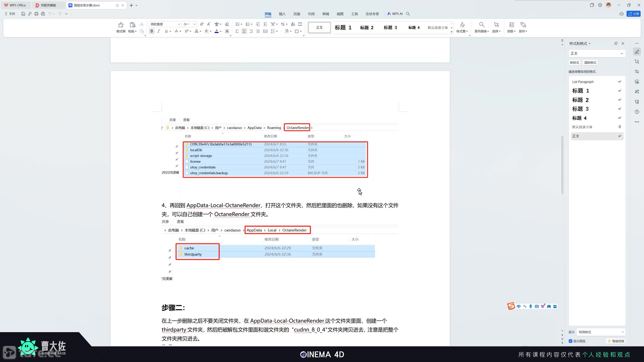Select center alignment icon
The width and height of the screenshot is (644, 362).
click(x=244, y=31)
